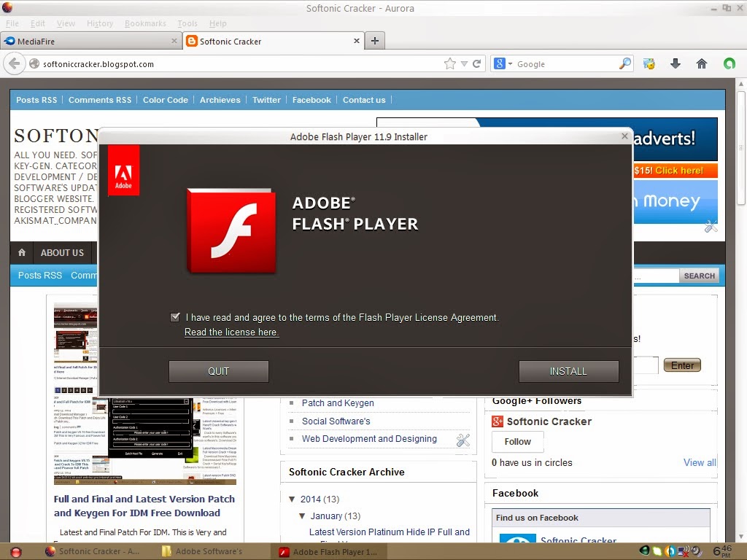Click the Aurora globe icon in title bar
The height and width of the screenshot is (560, 747).
coord(7,7)
